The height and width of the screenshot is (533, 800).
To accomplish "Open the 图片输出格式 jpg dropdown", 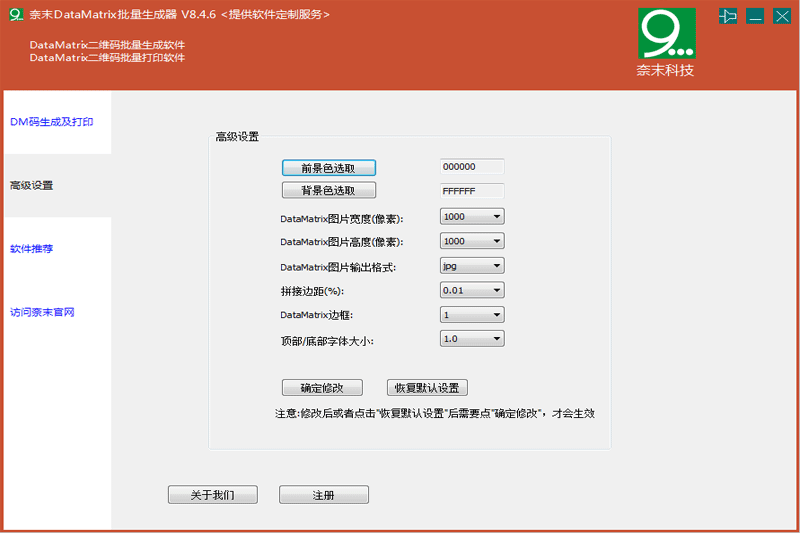I will 472,266.
